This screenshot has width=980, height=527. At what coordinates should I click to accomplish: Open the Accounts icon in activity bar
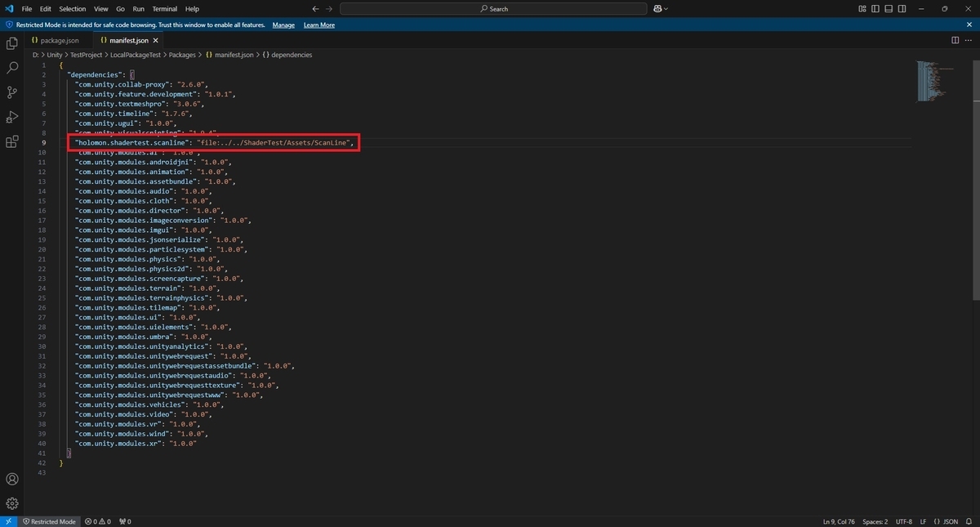11,479
